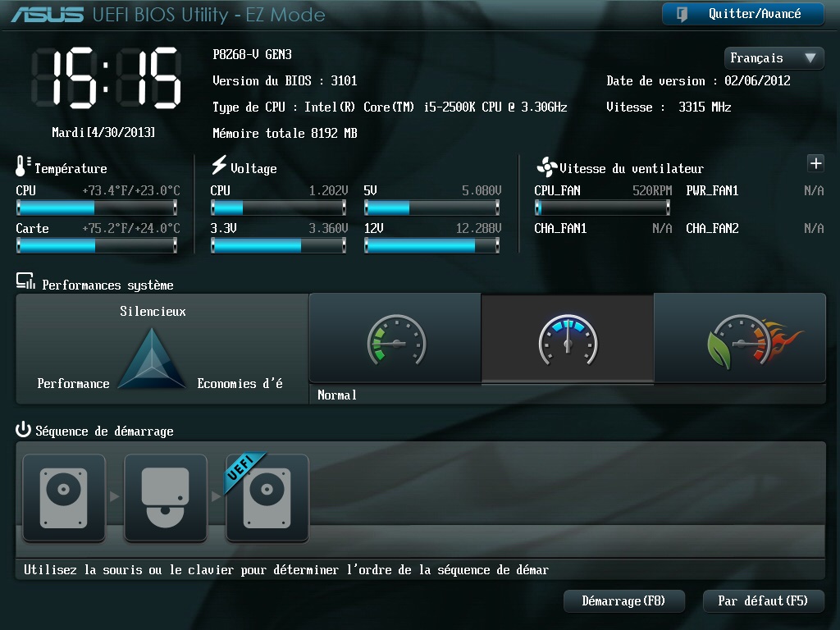Expand fan list with plus button
840x630 pixels.
click(x=815, y=163)
